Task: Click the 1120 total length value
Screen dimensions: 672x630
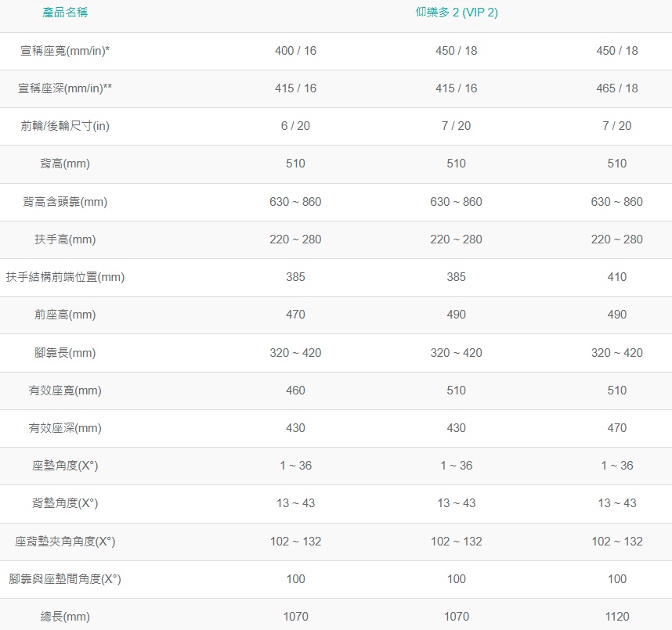Action: 617,617
